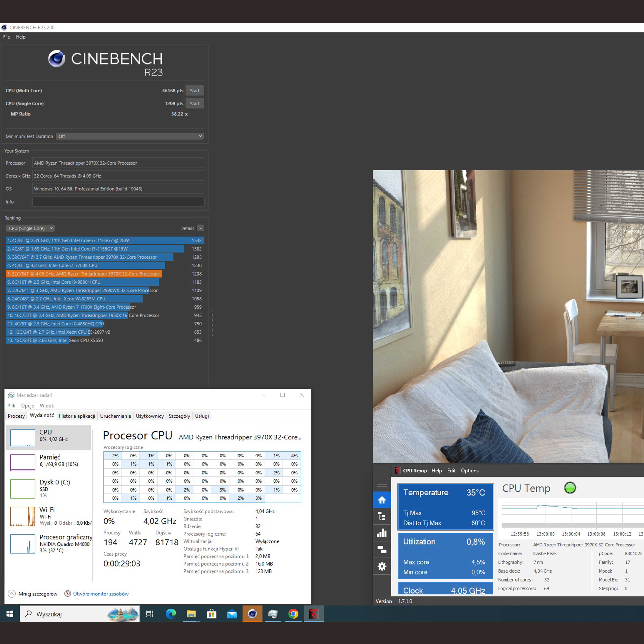Open the Help menu in Cinebench
644x644 pixels.
pyautogui.click(x=21, y=37)
